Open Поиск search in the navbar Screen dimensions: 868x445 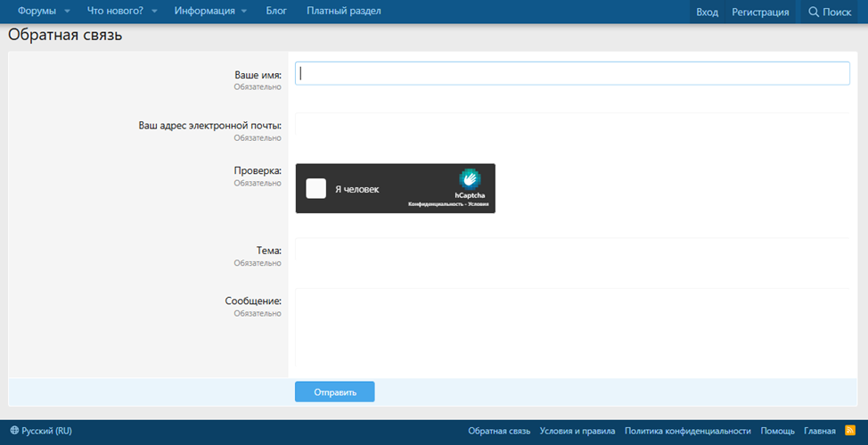click(830, 12)
